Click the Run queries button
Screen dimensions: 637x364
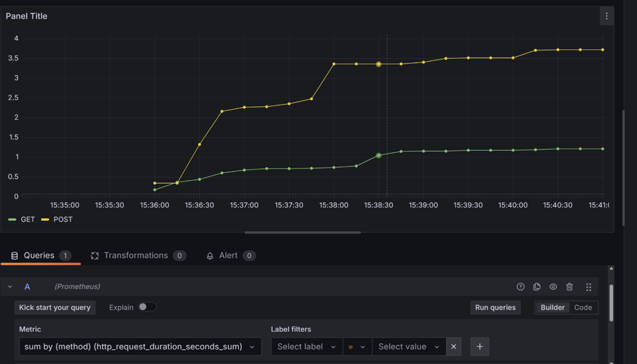pyautogui.click(x=495, y=307)
